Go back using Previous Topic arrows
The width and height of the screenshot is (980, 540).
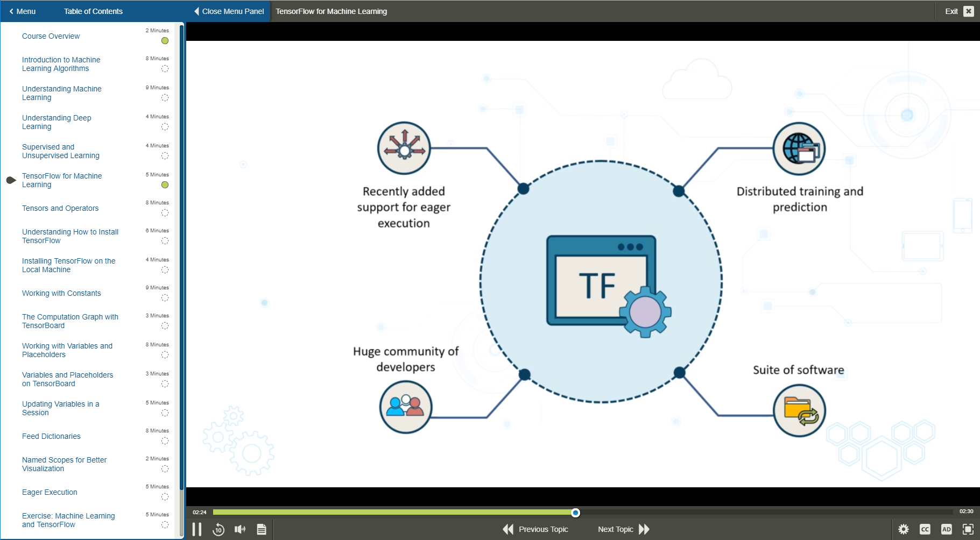(507, 529)
